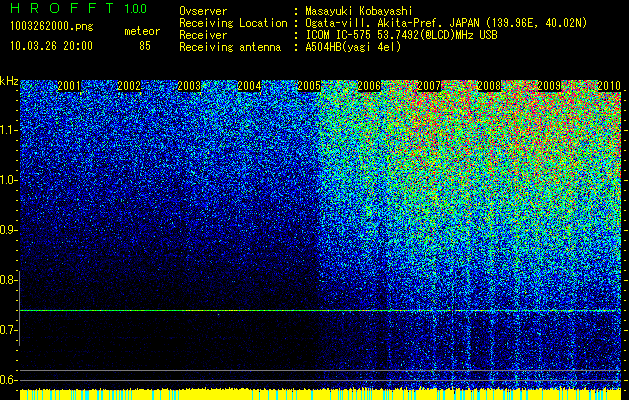Click the observer name Masayuki Kobayashi
This screenshot has height=400, width=629.
click(359, 11)
